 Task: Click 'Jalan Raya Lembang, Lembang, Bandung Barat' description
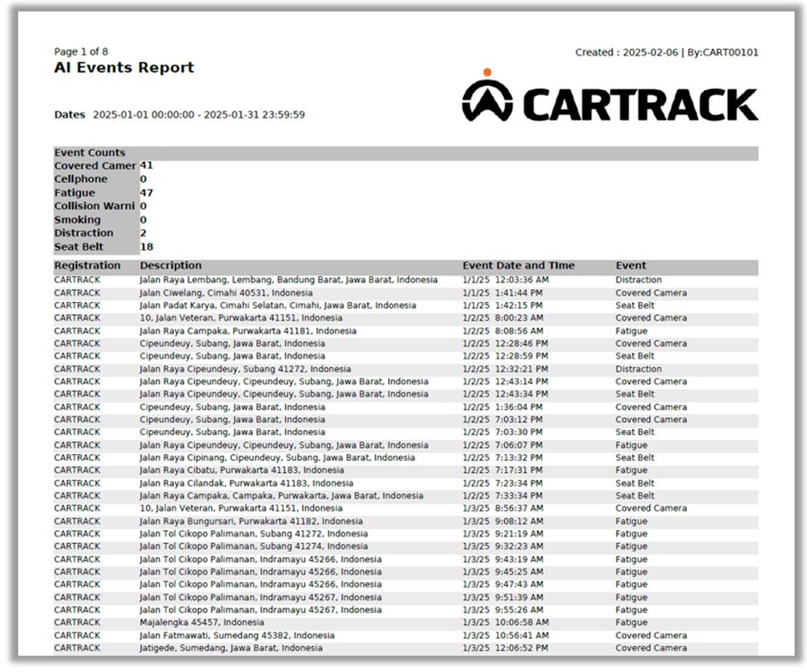coord(288,280)
